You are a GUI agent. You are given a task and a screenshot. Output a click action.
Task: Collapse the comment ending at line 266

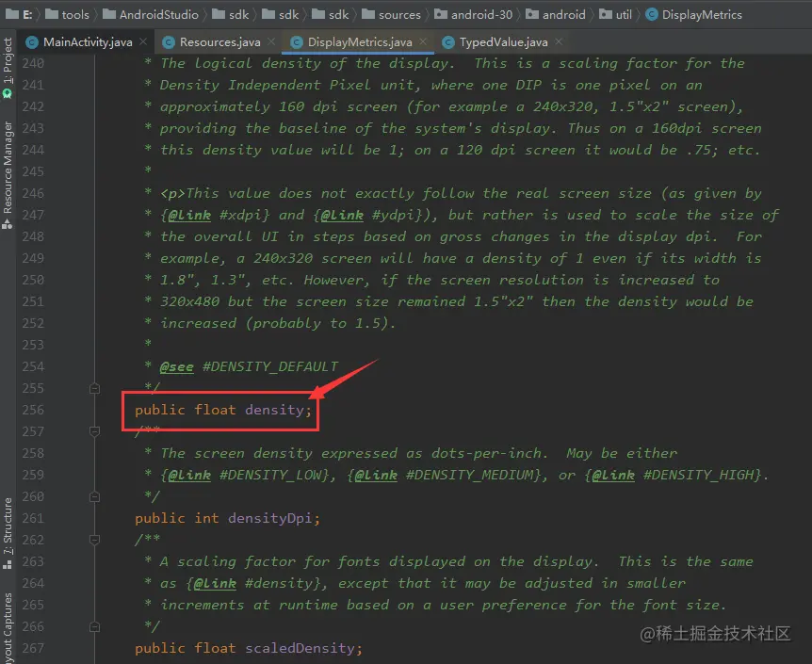pyautogui.click(x=94, y=626)
